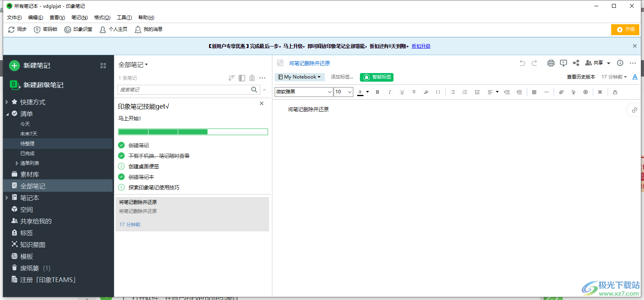Follow the 折扣升级 link in banner

421,46
